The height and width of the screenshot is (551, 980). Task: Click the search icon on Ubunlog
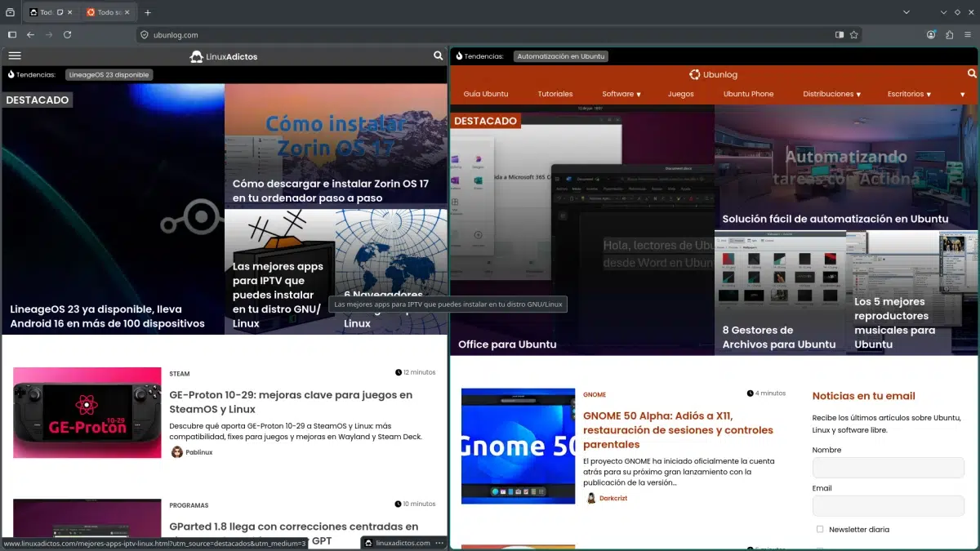(x=972, y=74)
